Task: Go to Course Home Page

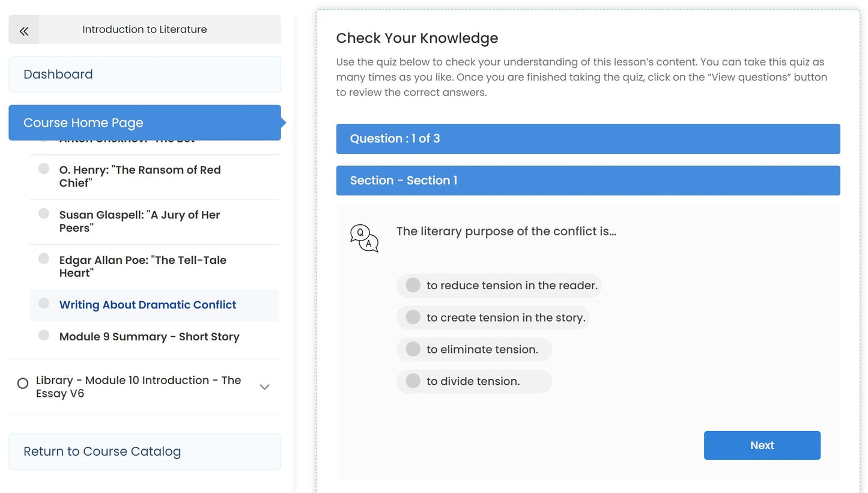Action: tap(144, 123)
